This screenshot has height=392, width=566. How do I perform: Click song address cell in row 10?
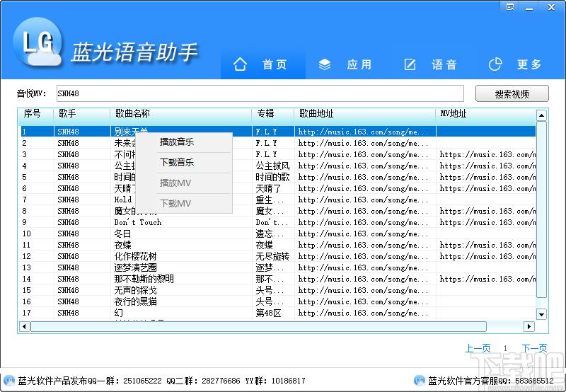(x=364, y=234)
